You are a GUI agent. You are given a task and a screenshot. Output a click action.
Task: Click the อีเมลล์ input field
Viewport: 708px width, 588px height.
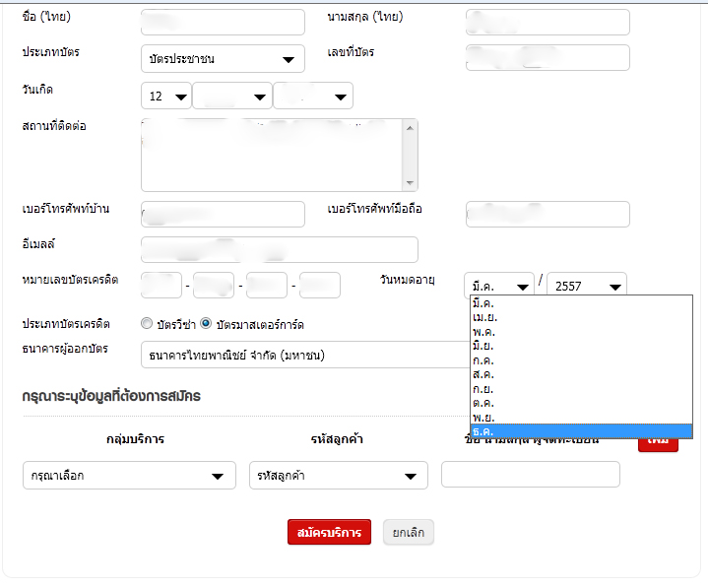[280, 249]
